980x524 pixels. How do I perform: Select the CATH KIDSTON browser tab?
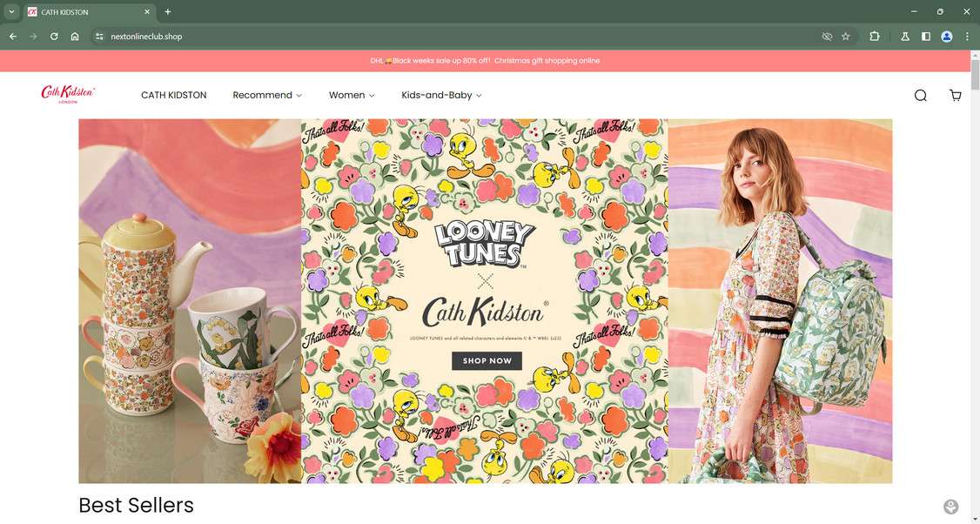click(x=90, y=12)
